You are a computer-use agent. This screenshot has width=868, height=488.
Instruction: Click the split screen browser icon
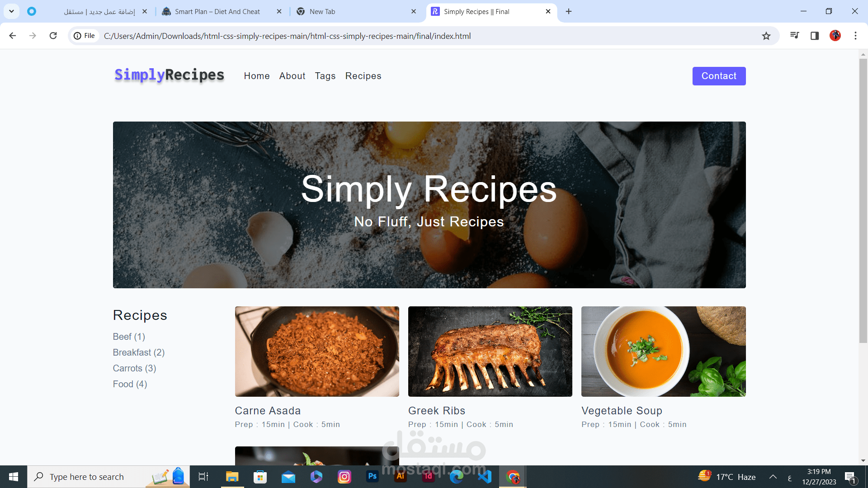[814, 36]
